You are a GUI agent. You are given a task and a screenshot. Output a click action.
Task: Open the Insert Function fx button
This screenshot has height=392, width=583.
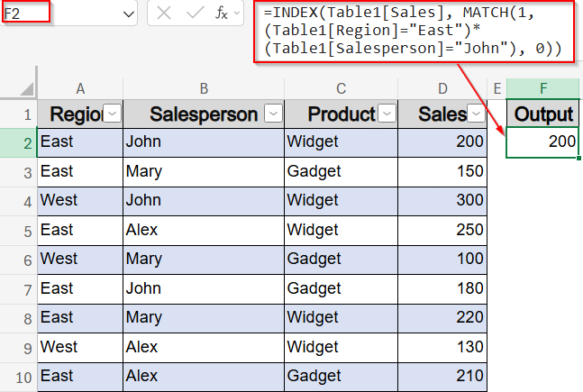point(222,13)
